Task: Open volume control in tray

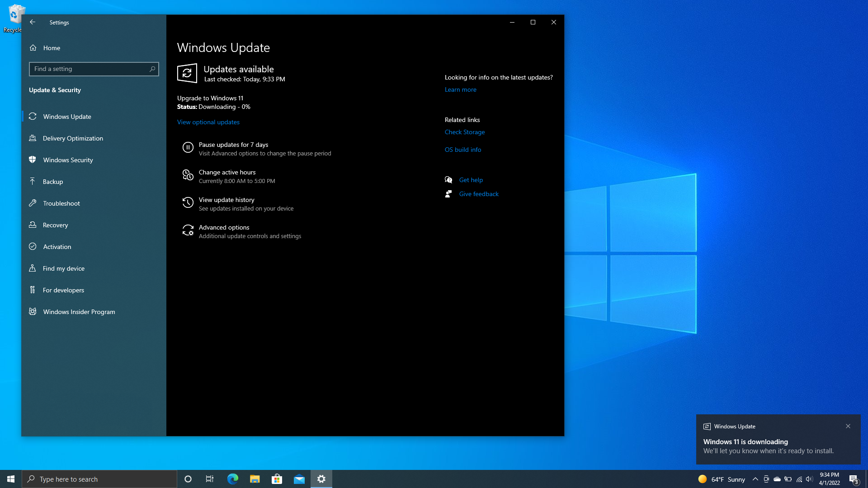Action: tap(809, 479)
